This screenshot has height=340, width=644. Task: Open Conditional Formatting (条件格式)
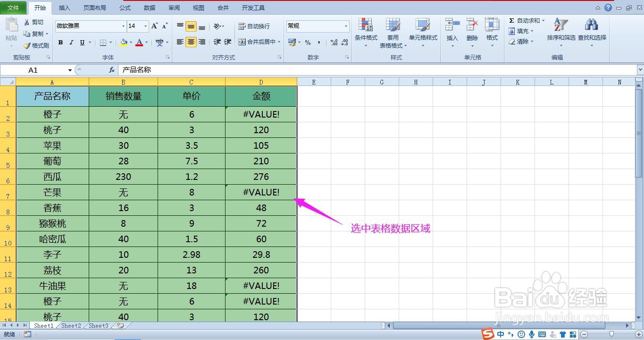point(366,33)
